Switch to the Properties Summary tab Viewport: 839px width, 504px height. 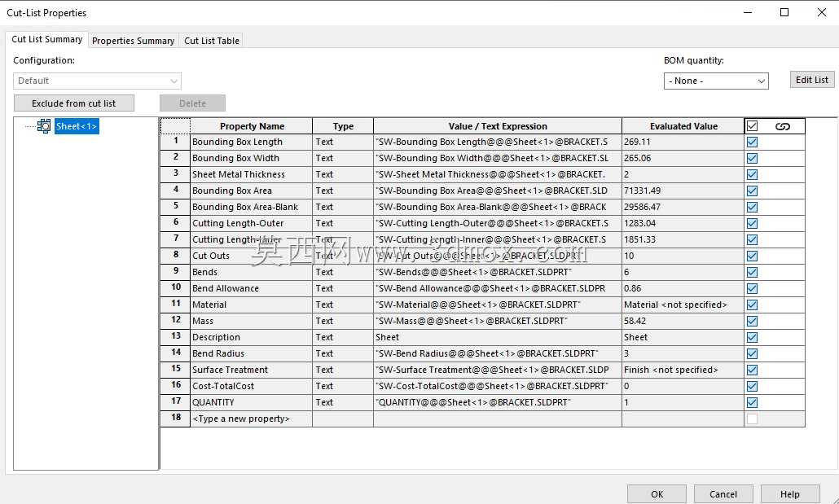point(134,41)
